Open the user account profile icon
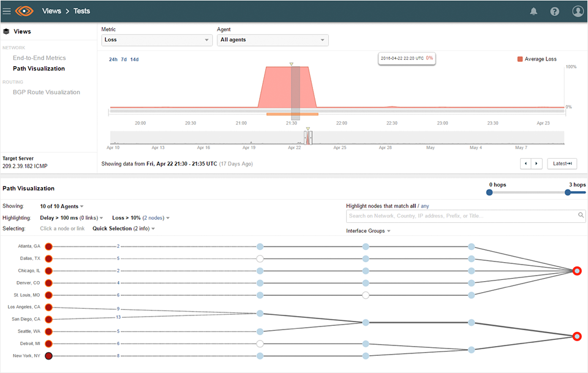 pos(578,11)
